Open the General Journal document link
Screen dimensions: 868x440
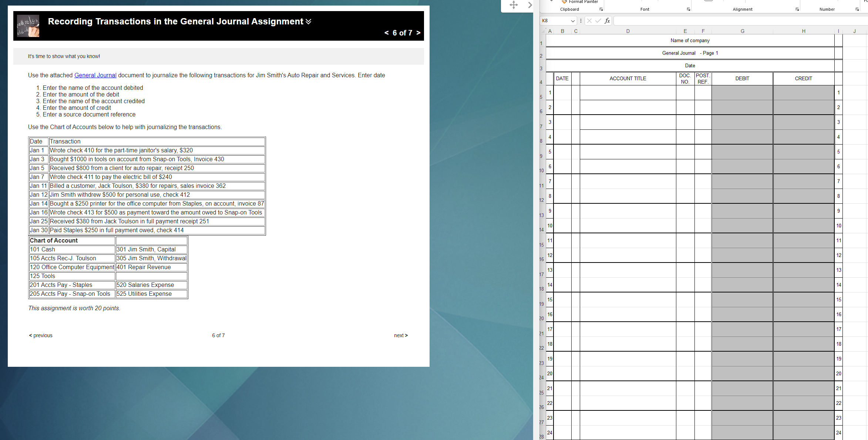(x=95, y=75)
